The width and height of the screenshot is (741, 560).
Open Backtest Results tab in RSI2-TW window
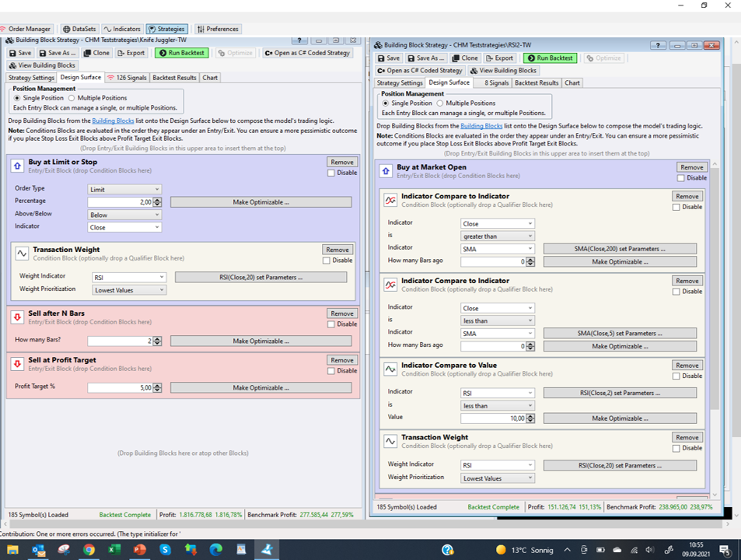(x=537, y=82)
